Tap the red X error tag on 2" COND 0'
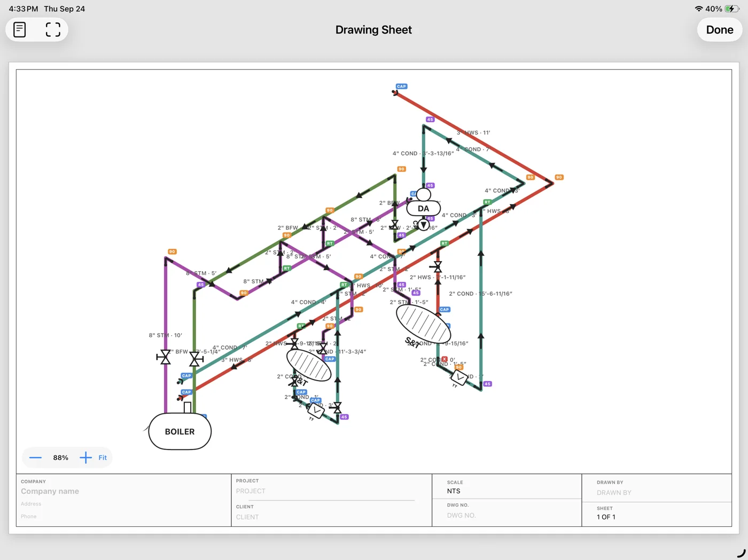Image resolution: width=748 pixels, height=560 pixels. tap(445, 359)
